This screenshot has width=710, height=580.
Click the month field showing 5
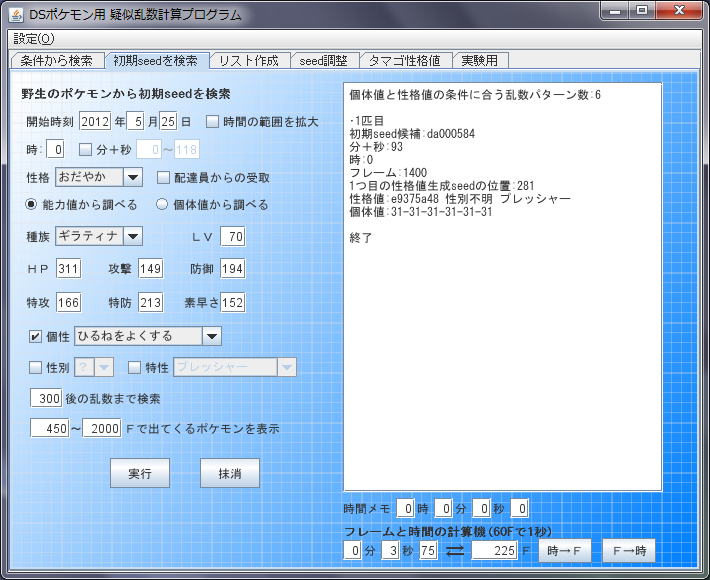click(x=135, y=122)
